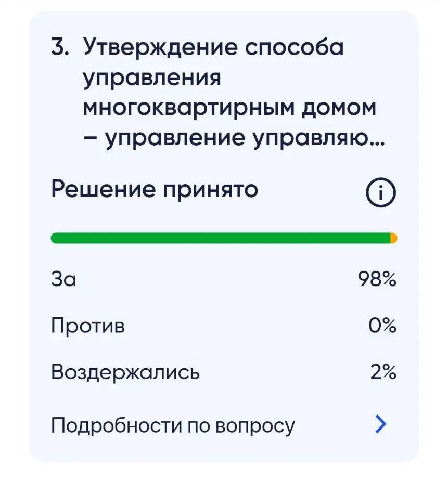Open the info icon beside Решение принято

381,192
